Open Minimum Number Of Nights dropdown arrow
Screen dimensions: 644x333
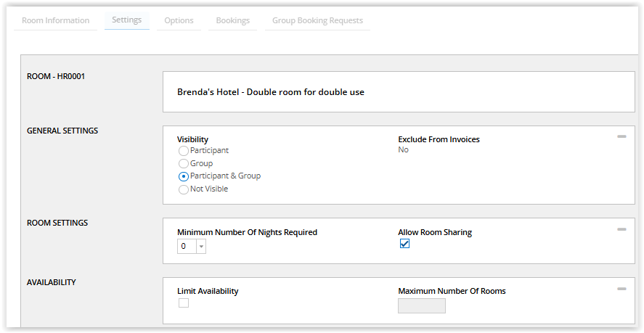[201, 247]
